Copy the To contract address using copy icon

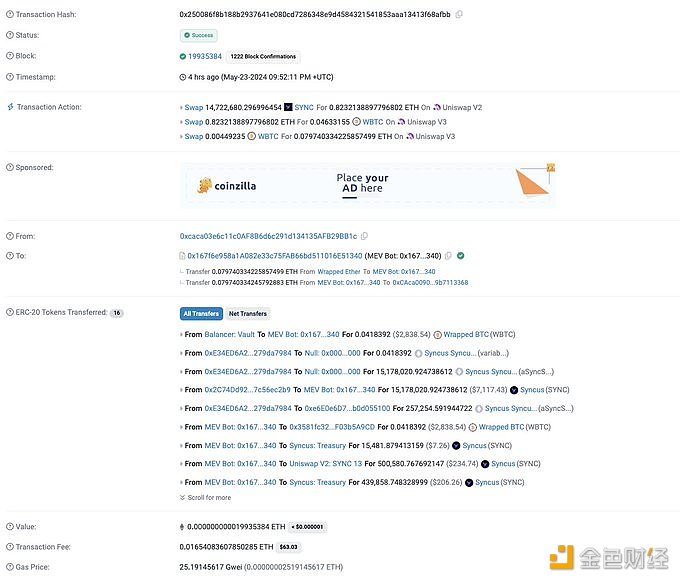click(x=448, y=256)
